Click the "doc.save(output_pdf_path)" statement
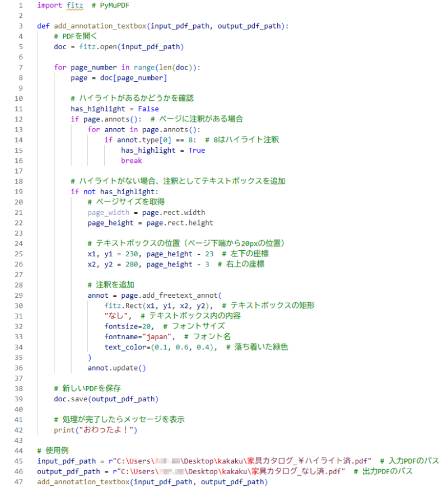Viewport: 448px width, 487px height. [x=106, y=399]
